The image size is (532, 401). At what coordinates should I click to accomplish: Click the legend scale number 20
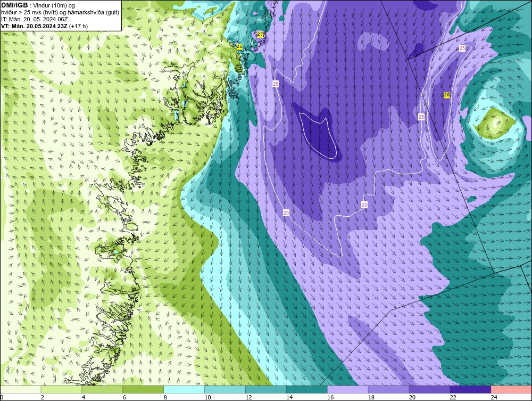[412, 397]
